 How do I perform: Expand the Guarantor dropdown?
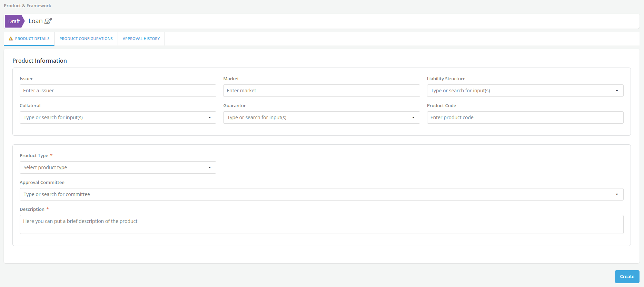[321, 117]
